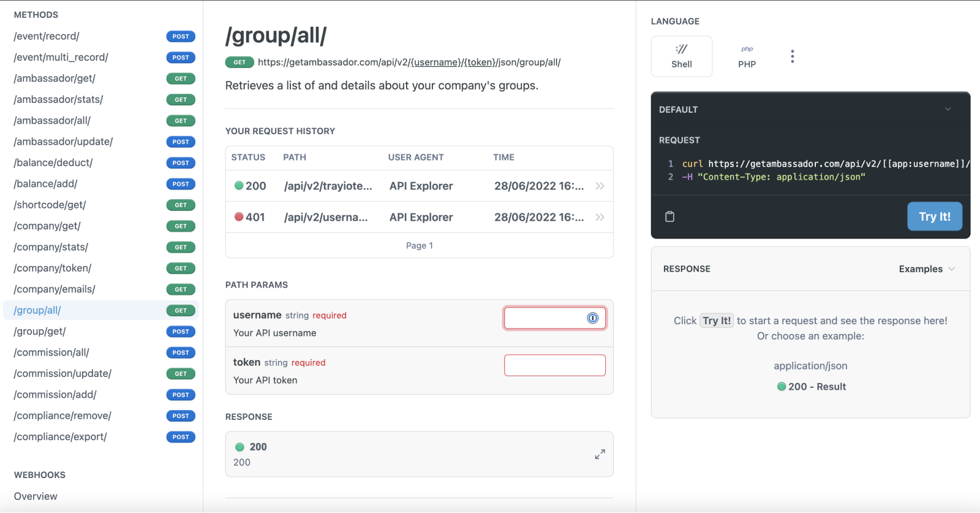Screen dimensions: 980x513
Task: Expand the DEFAULT dropdown chevron
Action: pyautogui.click(x=948, y=109)
